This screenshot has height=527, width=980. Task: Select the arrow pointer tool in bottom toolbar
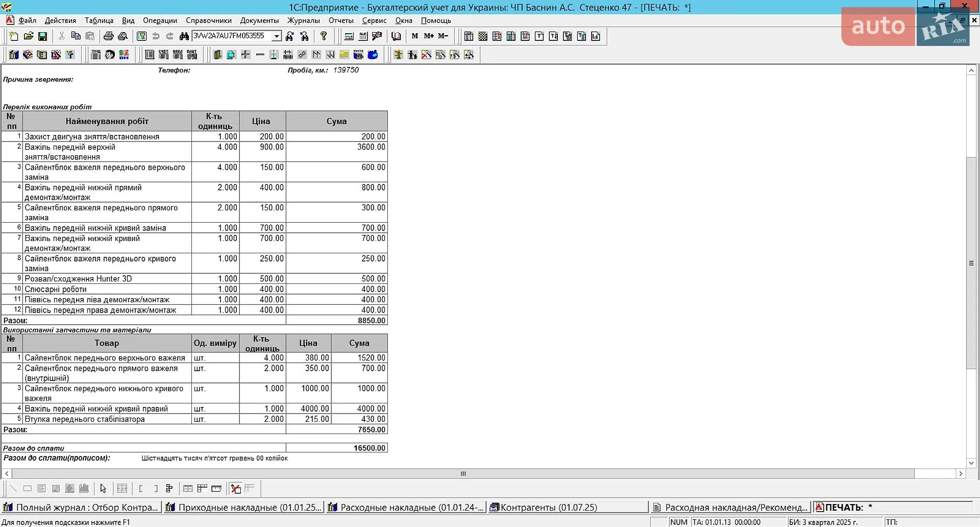(103, 489)
